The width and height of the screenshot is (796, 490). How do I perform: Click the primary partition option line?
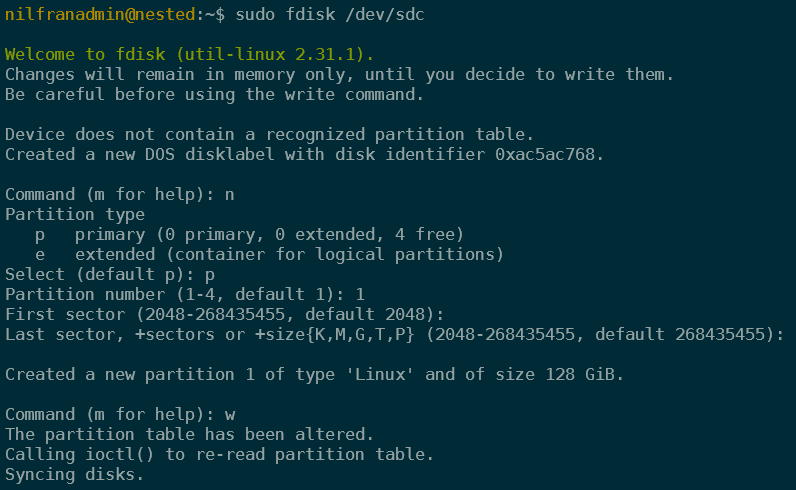click(x=249, y=234)
